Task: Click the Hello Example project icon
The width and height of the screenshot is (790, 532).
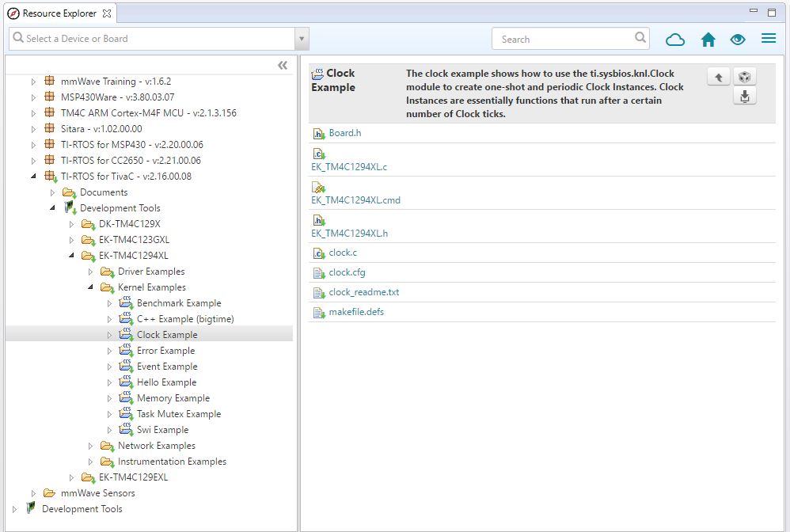Action: point(126,382)
